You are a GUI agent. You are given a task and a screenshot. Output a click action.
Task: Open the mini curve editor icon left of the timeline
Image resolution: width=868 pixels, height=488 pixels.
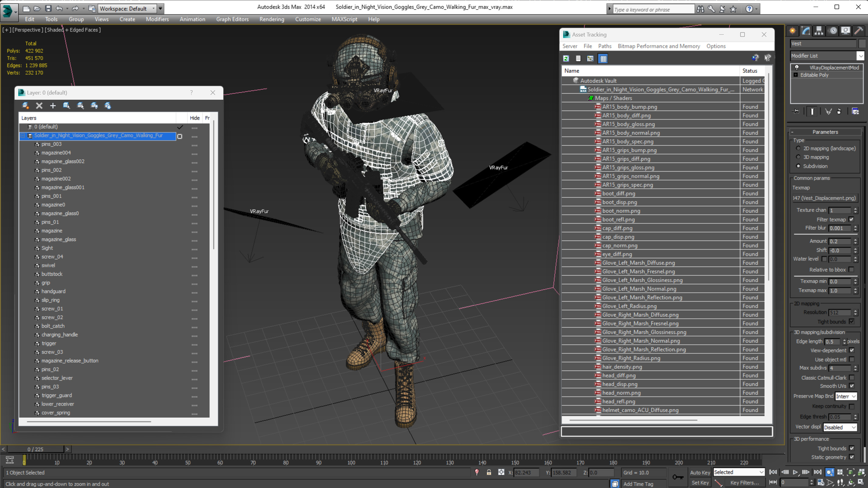[10, 460]
